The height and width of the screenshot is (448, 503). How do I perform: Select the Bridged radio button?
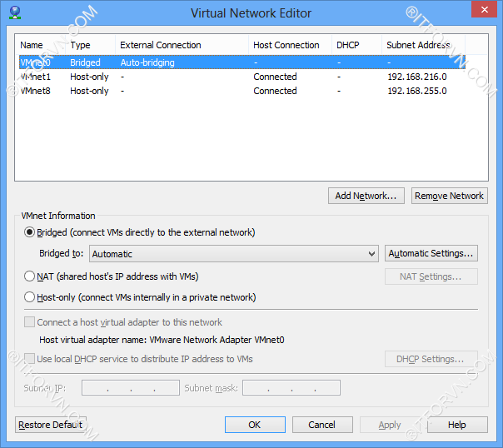(31, 232)
